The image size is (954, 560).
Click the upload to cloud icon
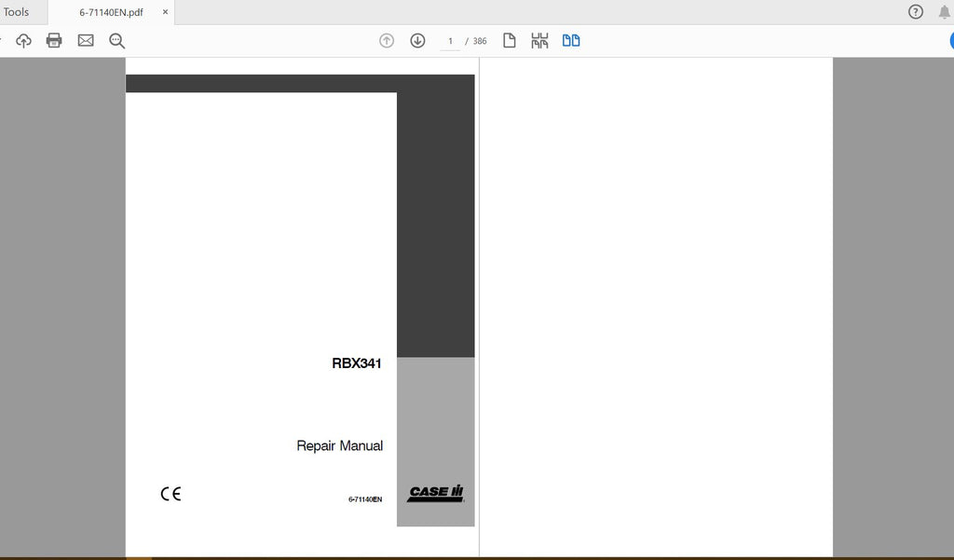(23, 41)
